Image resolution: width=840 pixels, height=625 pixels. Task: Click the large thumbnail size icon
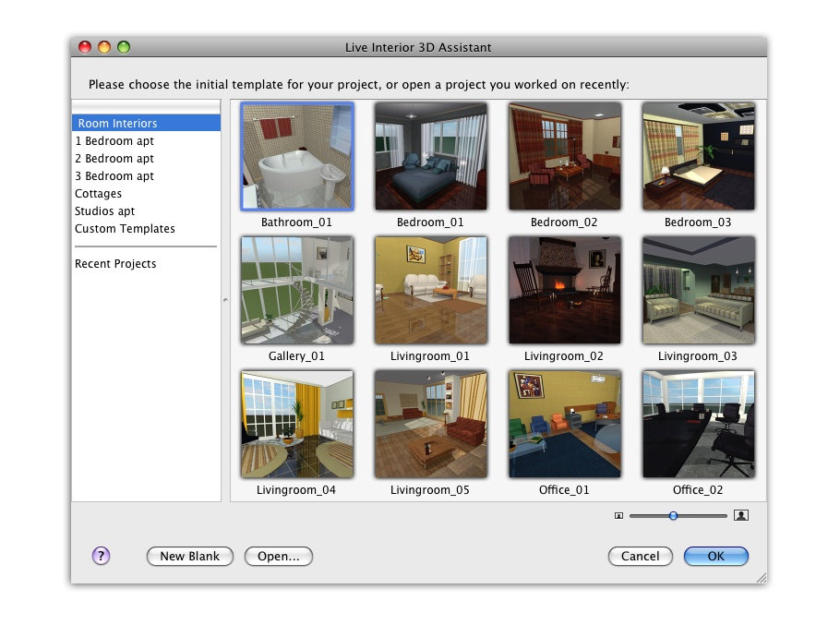pyautogui.click(x=740, y=516)
